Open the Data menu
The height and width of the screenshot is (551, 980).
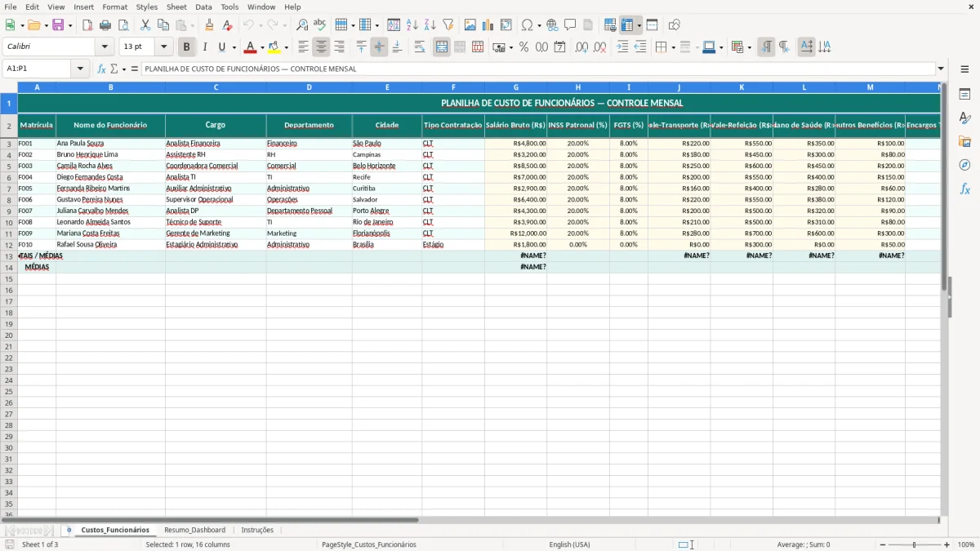click(203, 7)
